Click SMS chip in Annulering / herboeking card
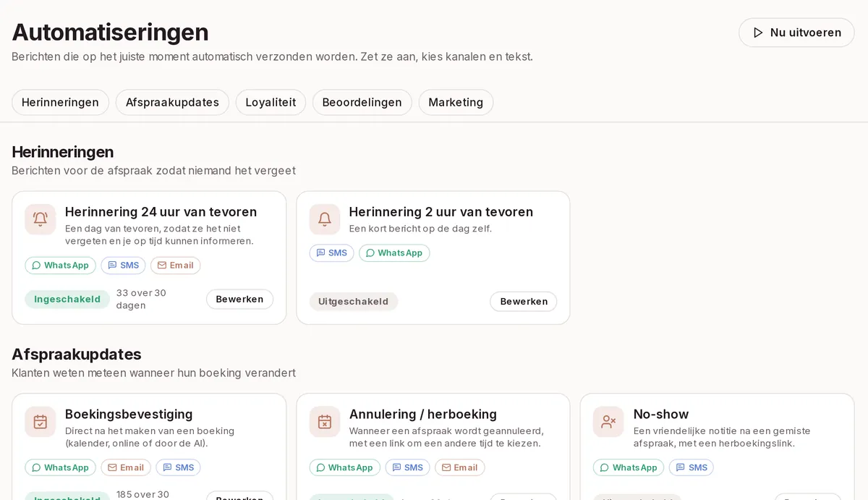This screenshot has height=500, width=868. pyautogui.click(x=407, y=467)
